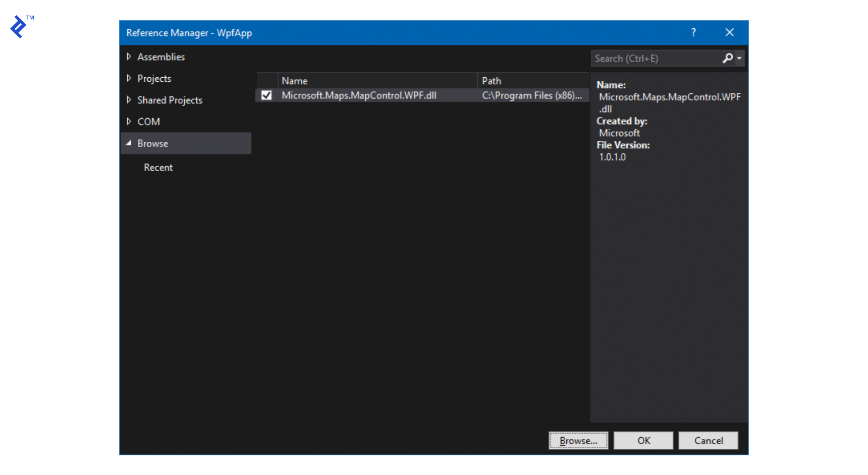Expand the COM section
Viewport: 868px width, 475px height.
tap(129, 121)
